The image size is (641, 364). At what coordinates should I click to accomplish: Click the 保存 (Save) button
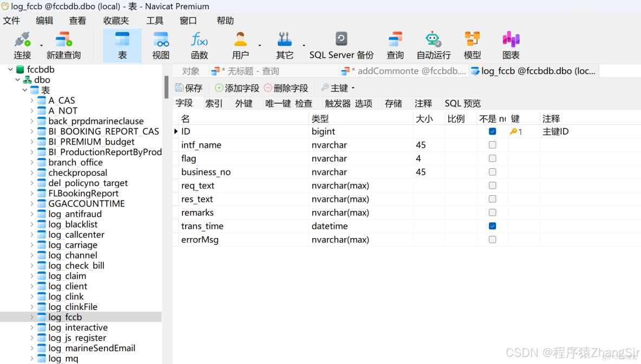tap(189, 88)
